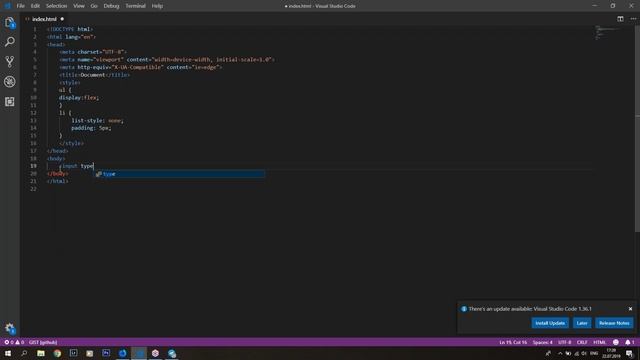This screenshot has width=640, height=360.
Task: Open the Extensions view in activity bar
Action: click(10, 101)
